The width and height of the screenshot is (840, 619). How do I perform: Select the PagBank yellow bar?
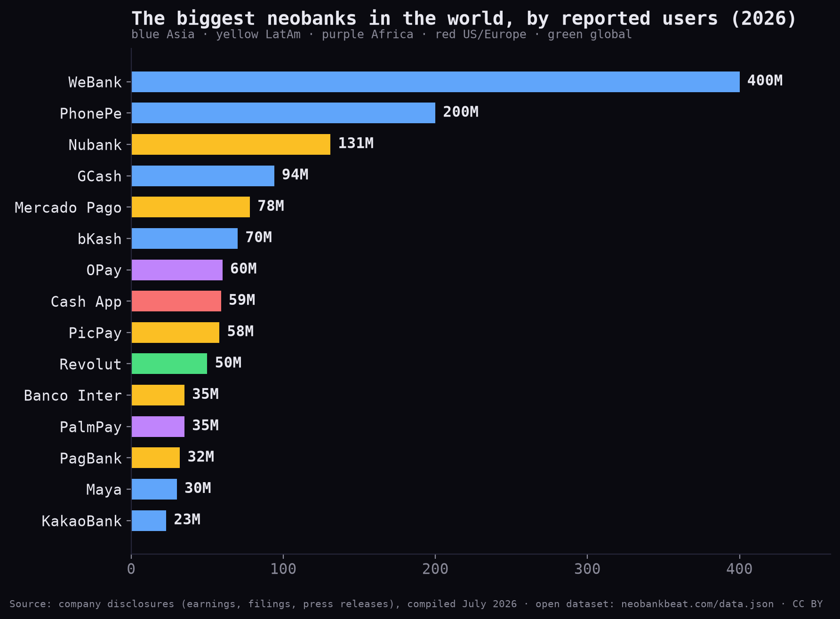coord(156,458)
